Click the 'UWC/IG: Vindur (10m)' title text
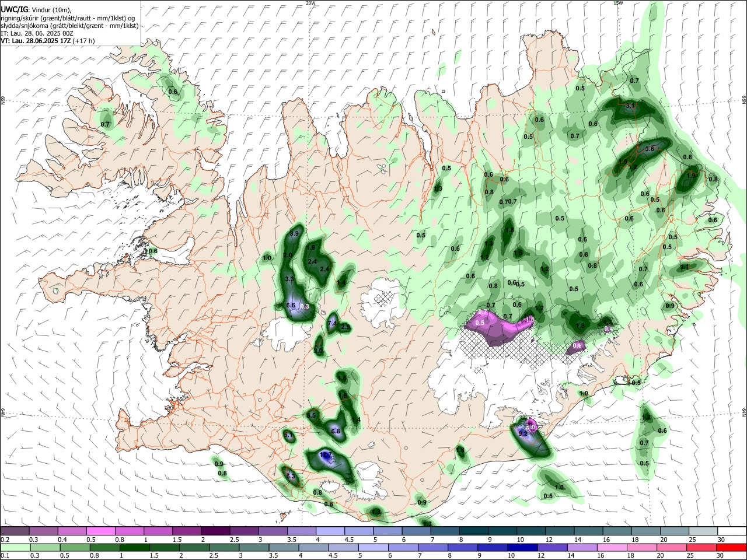Screen dimensions: 747x560 click(x=36, y=10)
